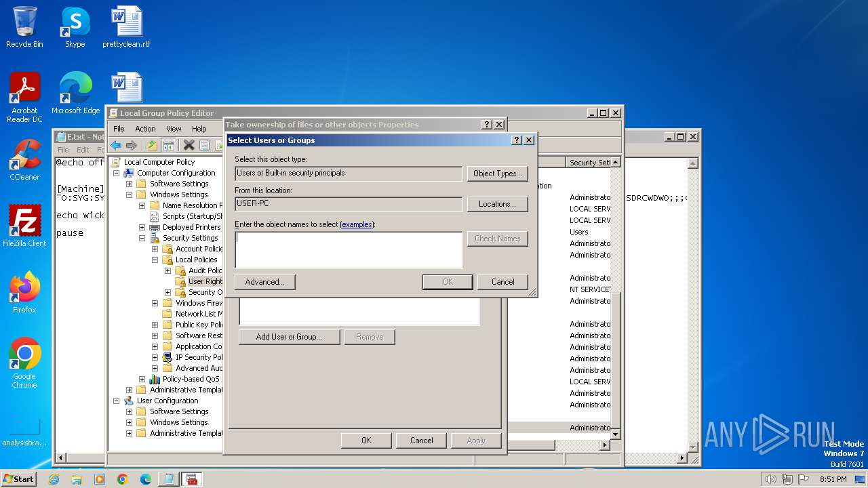Image resolution: width=868 pixels, height=488 pixels.
Task: Click Object Types... button
Action: point(497,174)
